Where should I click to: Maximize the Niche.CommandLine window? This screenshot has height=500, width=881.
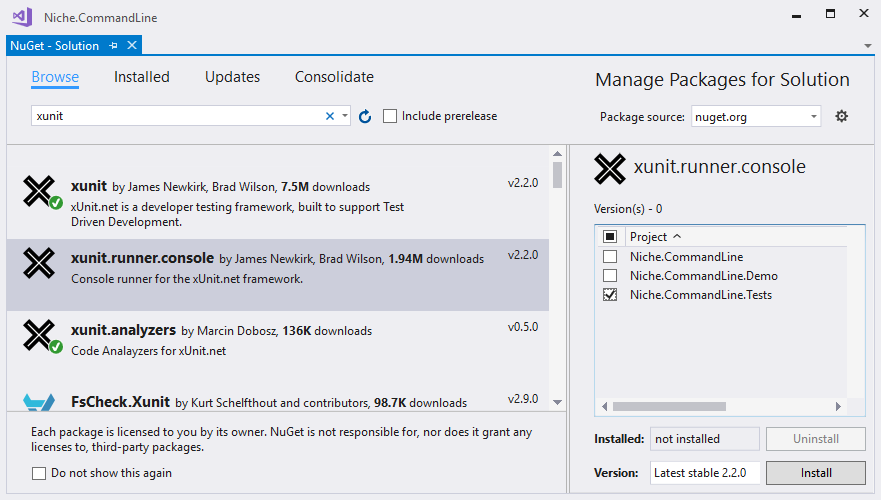[x=830, y=13]
